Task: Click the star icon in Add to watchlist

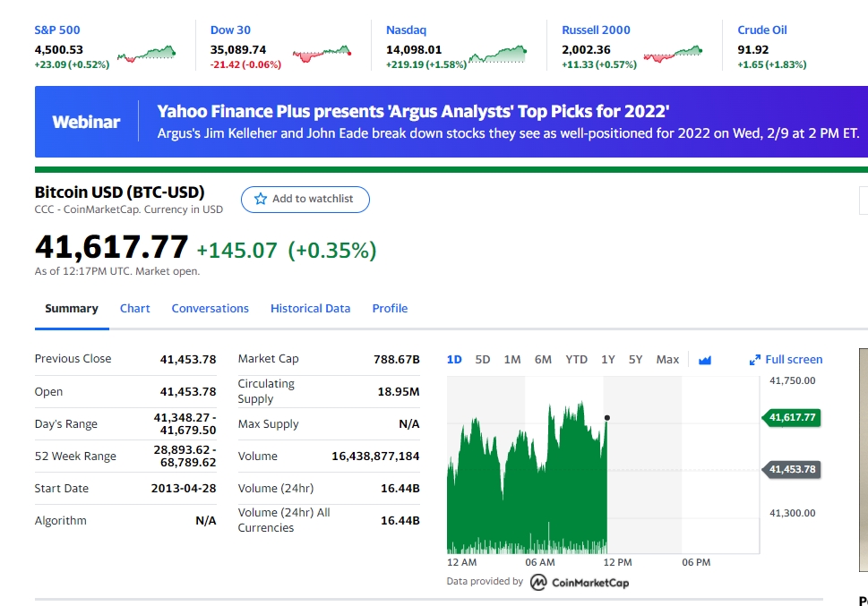Action: (x=261, y=199)
